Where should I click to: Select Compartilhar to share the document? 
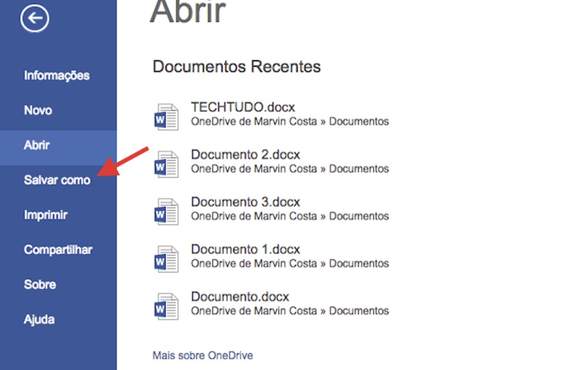click(x=57, y=249)
